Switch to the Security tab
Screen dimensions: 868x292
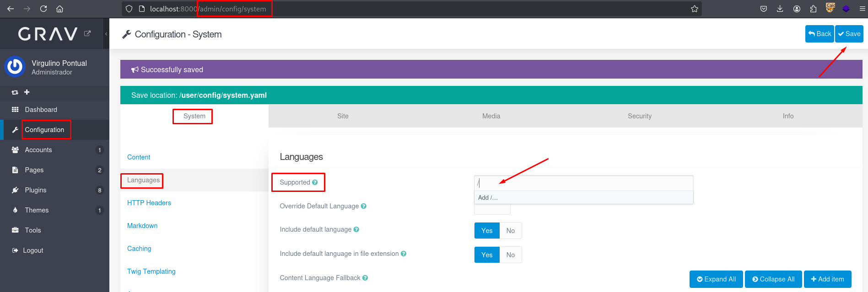point(639,116)
